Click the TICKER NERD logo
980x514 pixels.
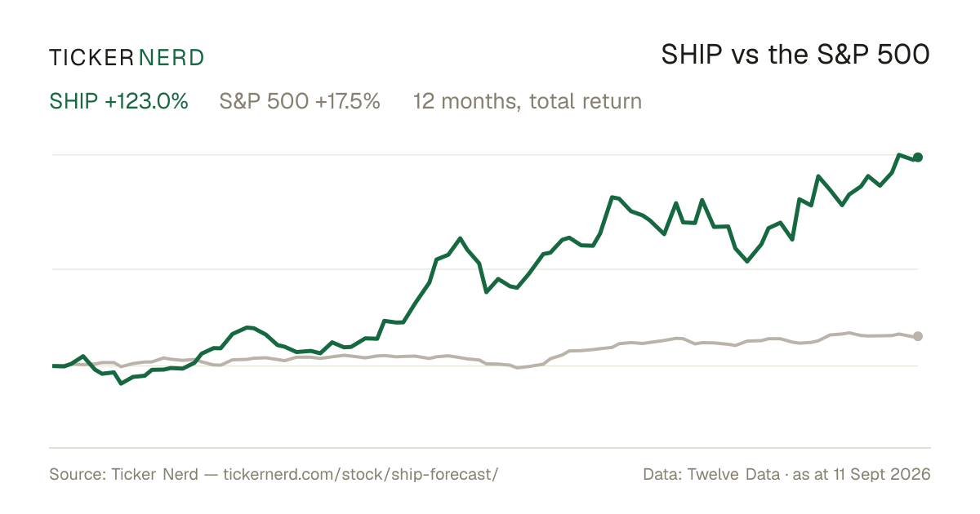point(127,57)
